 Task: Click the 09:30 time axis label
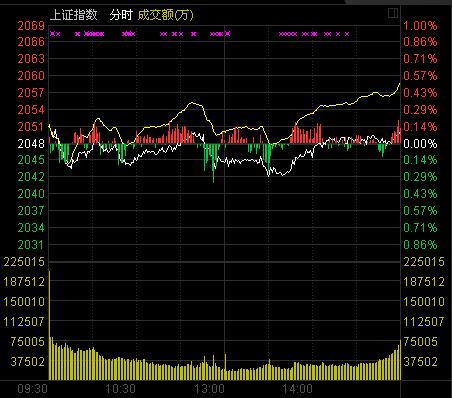(32, 389)
